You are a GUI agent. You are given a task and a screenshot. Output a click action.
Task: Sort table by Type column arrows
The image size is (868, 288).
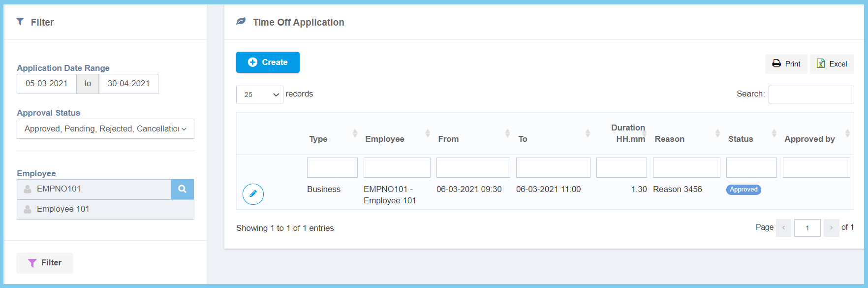(x=355, y=133)
